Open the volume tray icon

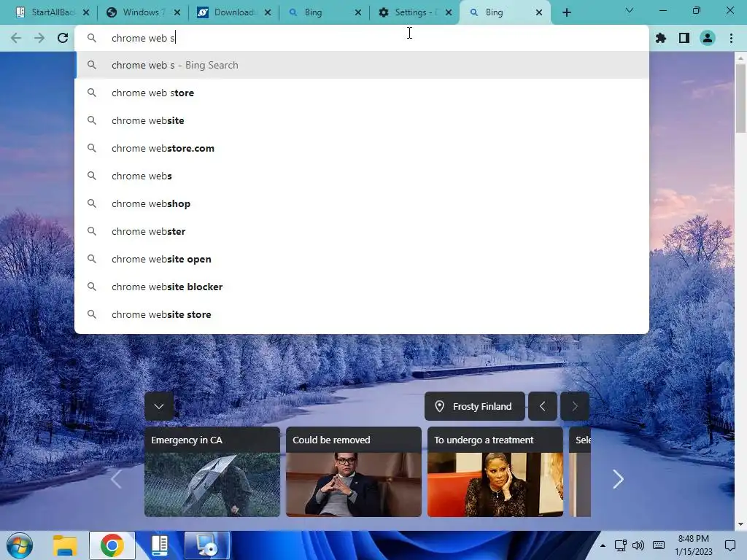638,545
